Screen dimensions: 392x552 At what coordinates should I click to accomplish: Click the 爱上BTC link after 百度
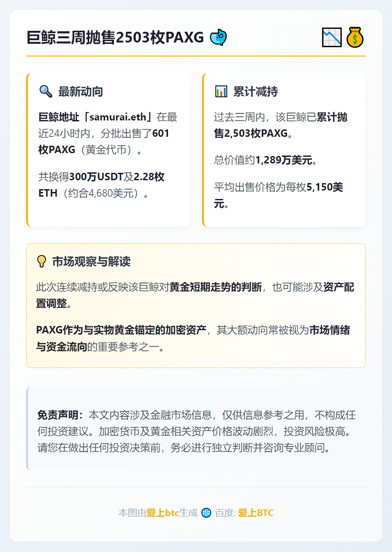tap(256, 513)
